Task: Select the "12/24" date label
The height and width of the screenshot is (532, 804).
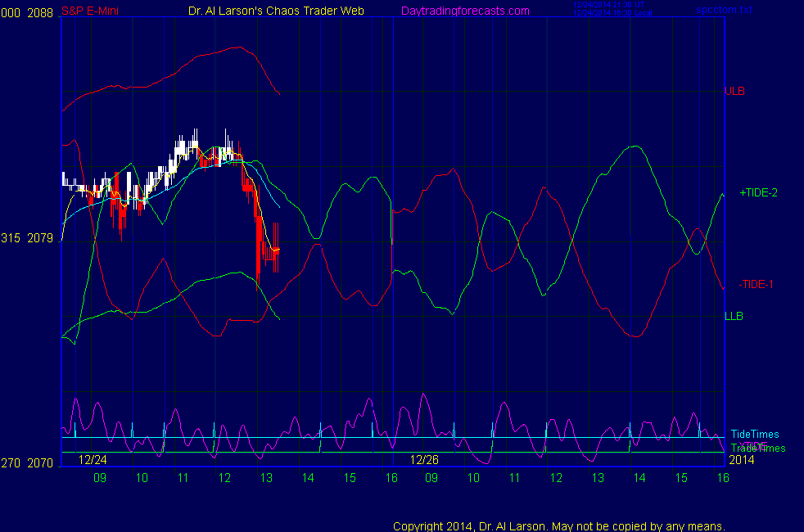Action: [93, 460]
